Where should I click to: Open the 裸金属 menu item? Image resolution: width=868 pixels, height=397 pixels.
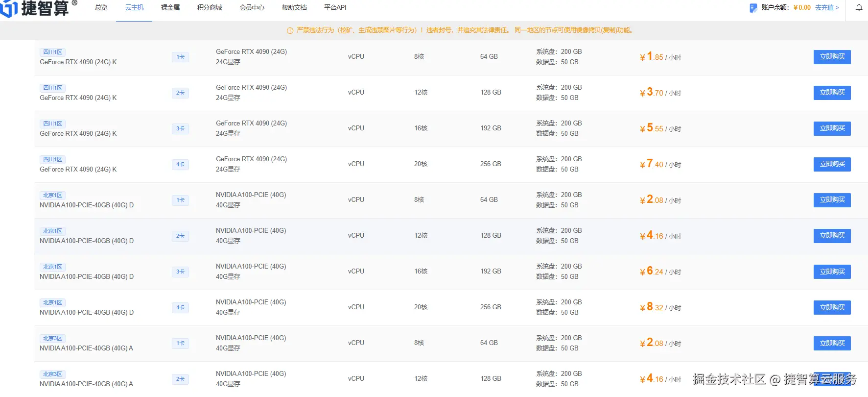(170, 7)
